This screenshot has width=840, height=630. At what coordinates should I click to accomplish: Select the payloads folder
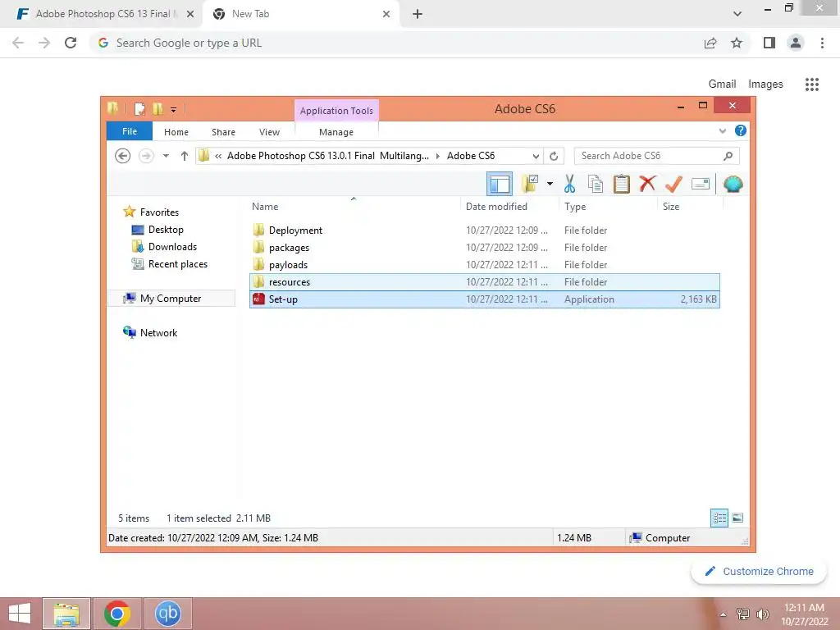tap(288, 265)
